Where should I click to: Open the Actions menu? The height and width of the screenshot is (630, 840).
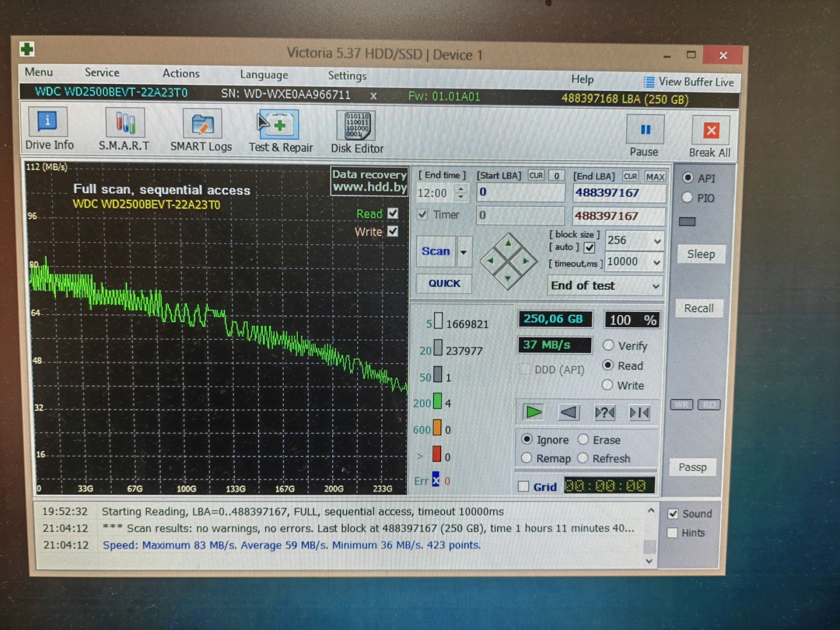click(181, 73)
